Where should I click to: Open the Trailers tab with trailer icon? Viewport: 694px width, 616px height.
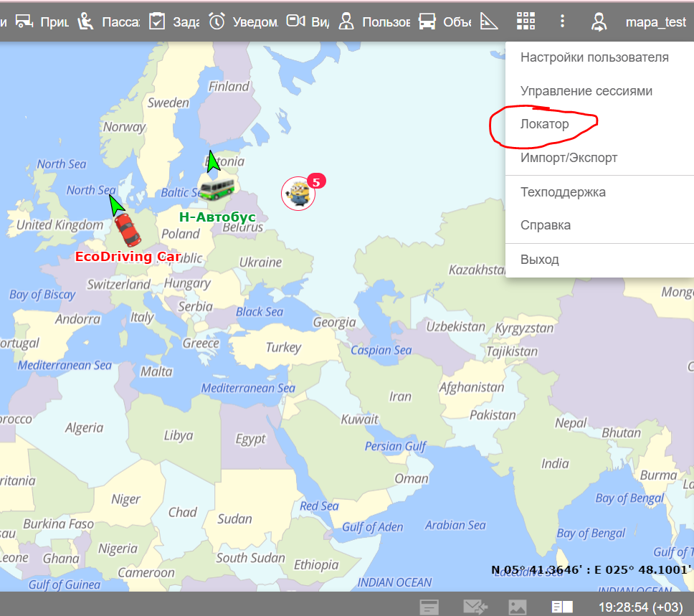click(25, 22)
